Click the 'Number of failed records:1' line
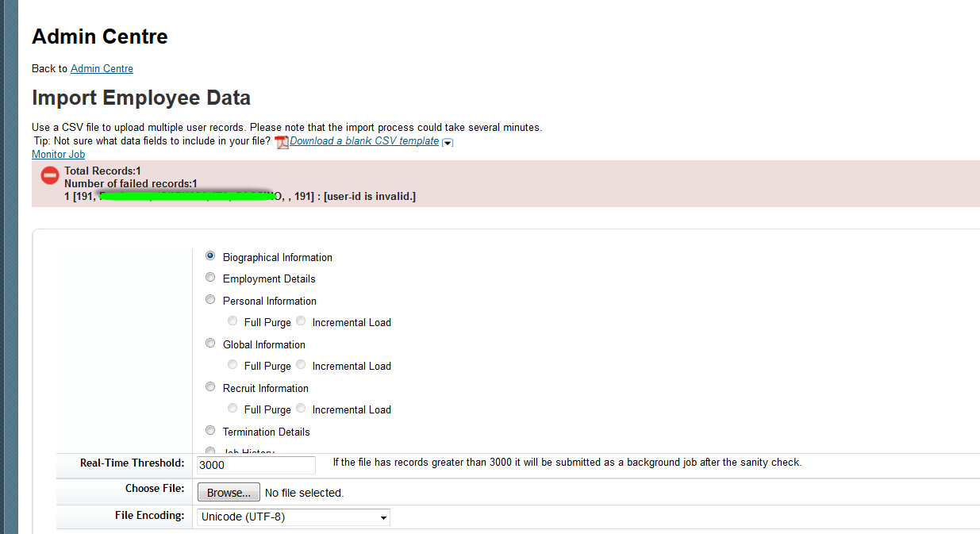 [x=131, y=184]
